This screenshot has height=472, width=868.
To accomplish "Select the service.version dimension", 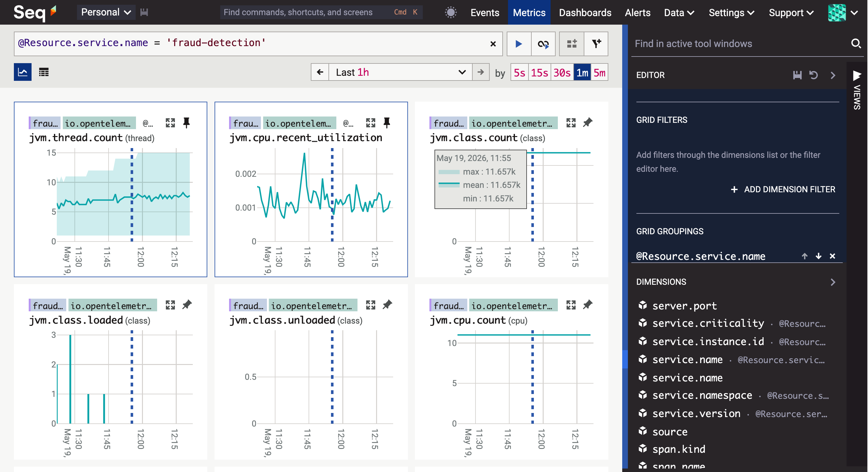I will click(696, 413).
